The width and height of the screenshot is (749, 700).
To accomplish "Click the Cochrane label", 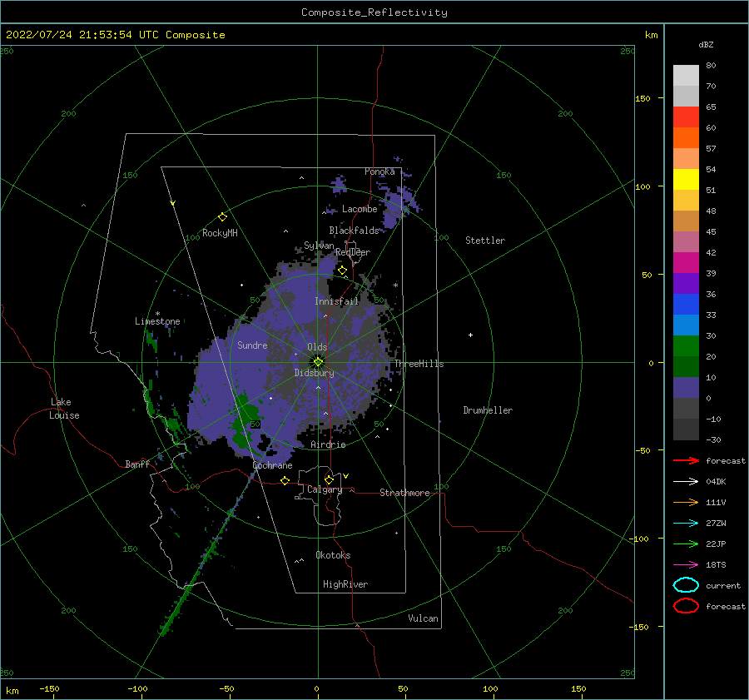I will (272, 465).
